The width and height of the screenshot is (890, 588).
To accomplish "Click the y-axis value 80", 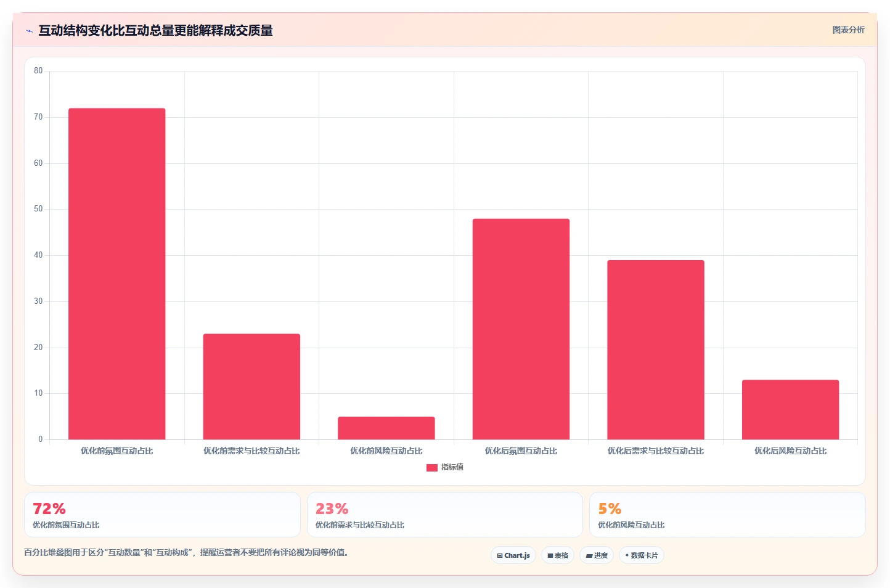I will click(38, 71).
